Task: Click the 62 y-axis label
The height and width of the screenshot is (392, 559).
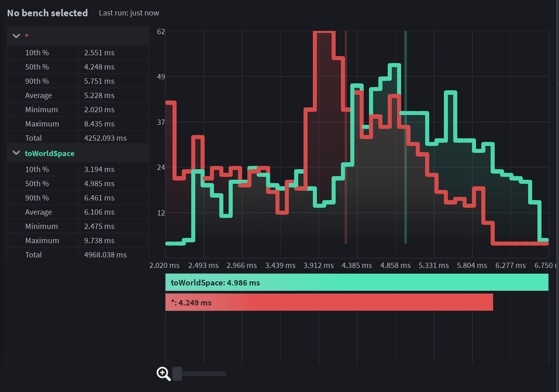Action: (161, 32)
